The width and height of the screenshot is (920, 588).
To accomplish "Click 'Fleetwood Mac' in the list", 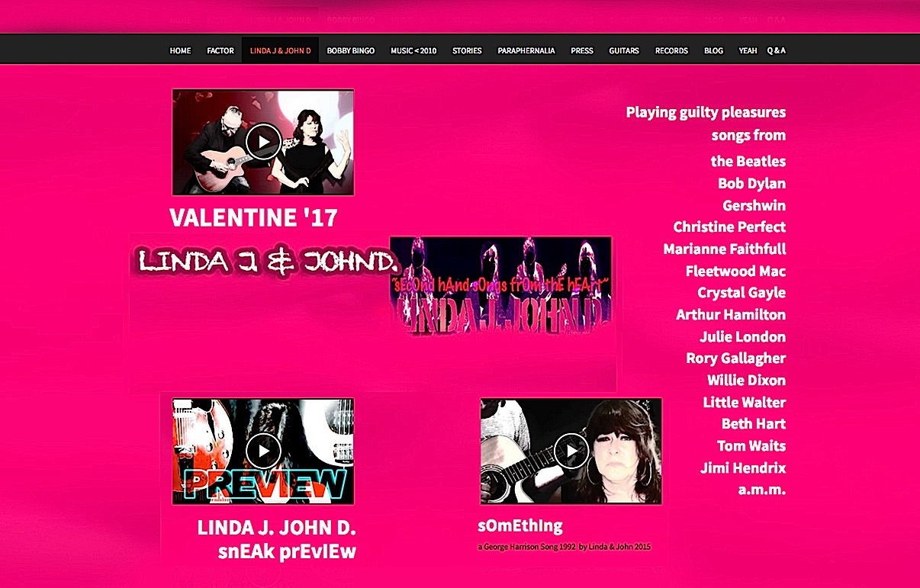I will point(736,271).
